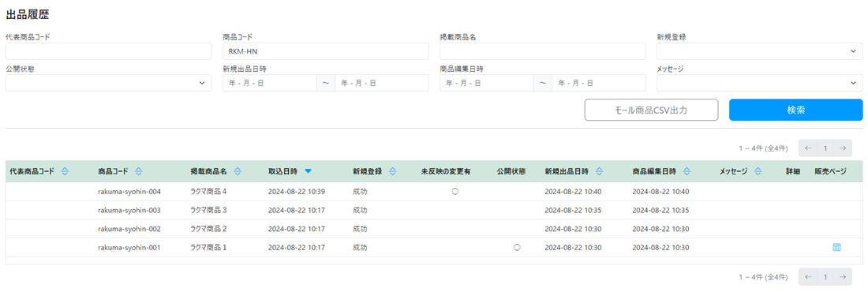Open sales page icon for rakuma-syohin-001
Image resolution: width=868 pixels, height=292 pixels.
click(x=836, y=247)
